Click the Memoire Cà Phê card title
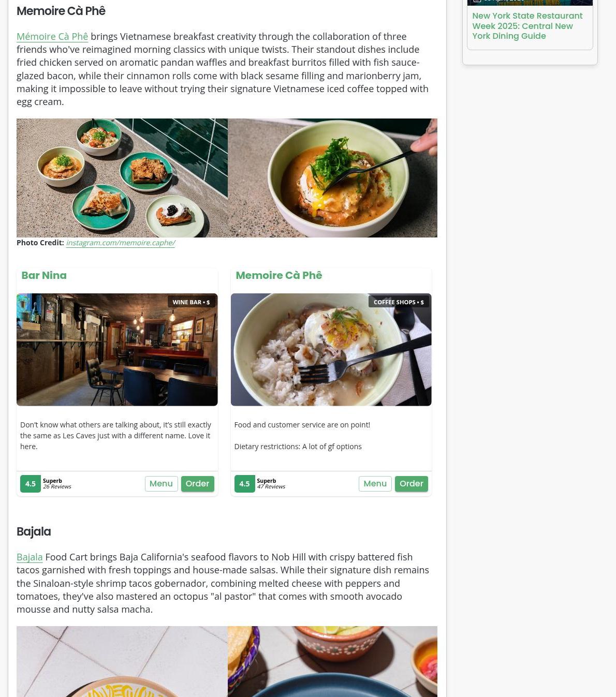Viewport: 616px width, 697px height. [278, 275]
